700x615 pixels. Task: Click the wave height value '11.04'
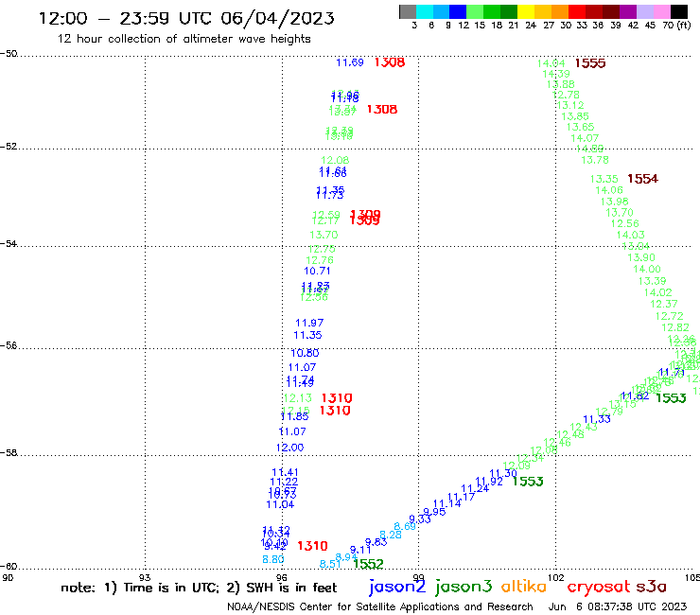(280, 504)
